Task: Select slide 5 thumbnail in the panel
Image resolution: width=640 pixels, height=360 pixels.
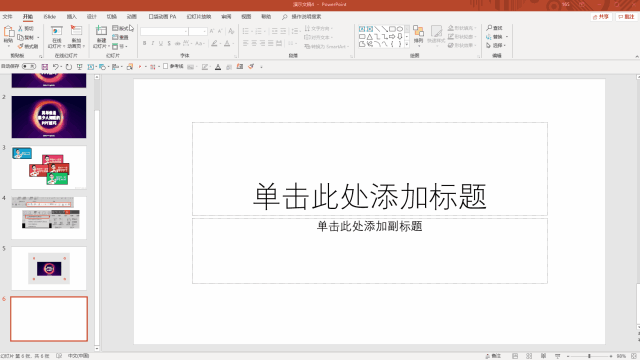Action: coord(49,268)
